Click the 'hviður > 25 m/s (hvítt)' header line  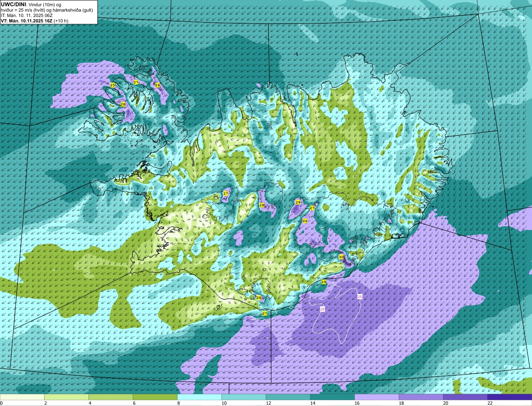tap(47, 10)
